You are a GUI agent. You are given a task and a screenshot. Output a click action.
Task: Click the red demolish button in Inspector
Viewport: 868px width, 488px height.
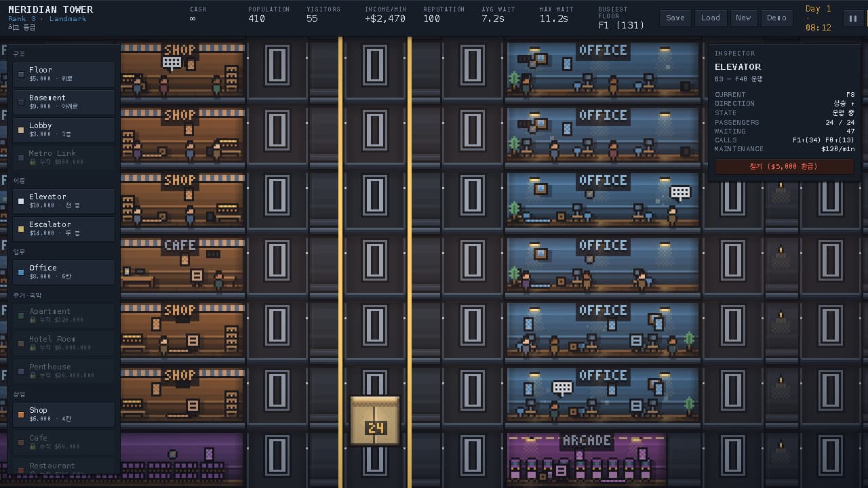click(x=785, y=166)
